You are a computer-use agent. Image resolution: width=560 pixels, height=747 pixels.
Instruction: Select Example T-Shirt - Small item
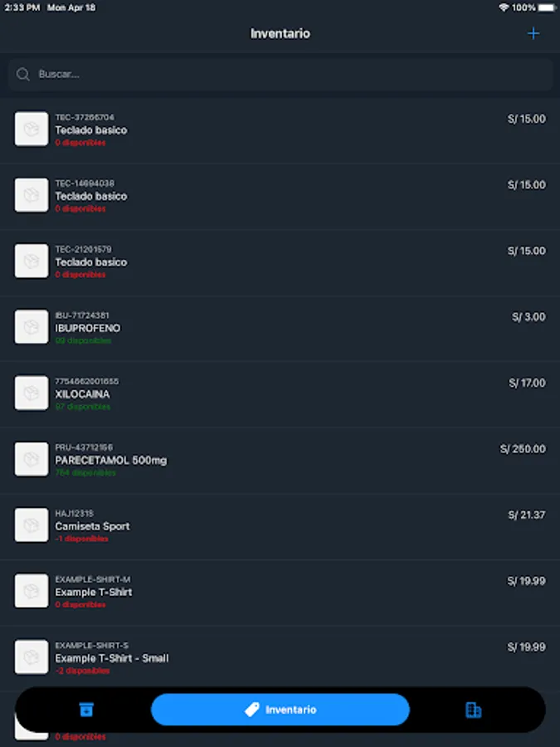click(x=112, y=658)
